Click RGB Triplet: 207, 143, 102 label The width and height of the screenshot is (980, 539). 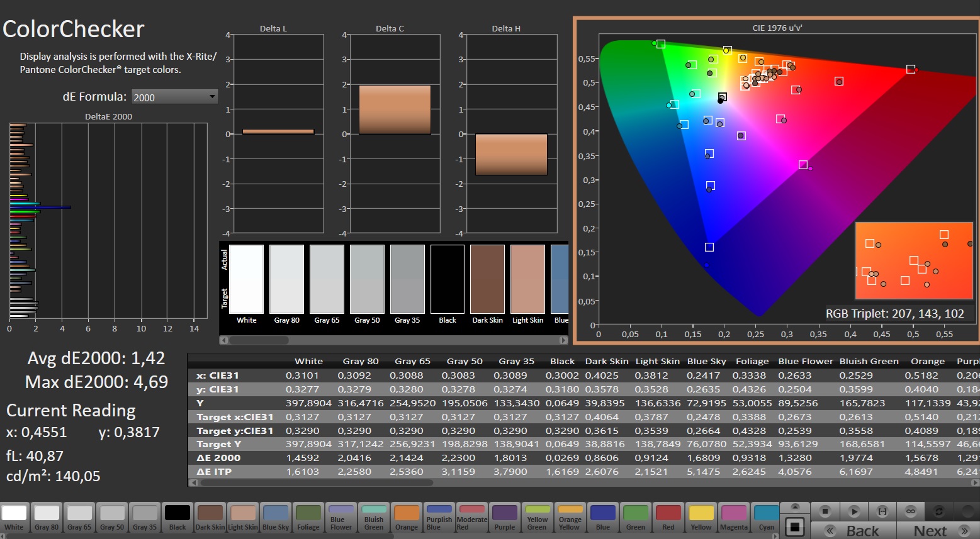(x=894, y=313)
